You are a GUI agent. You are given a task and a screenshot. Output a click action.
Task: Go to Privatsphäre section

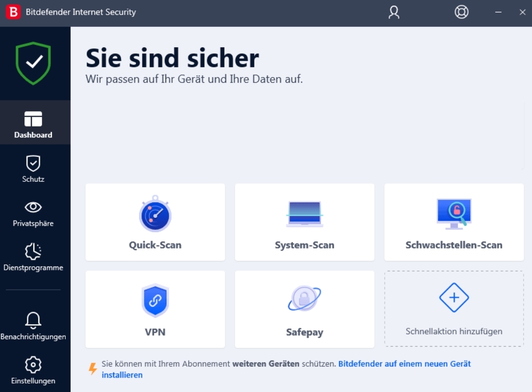click(x=33, y=214)
